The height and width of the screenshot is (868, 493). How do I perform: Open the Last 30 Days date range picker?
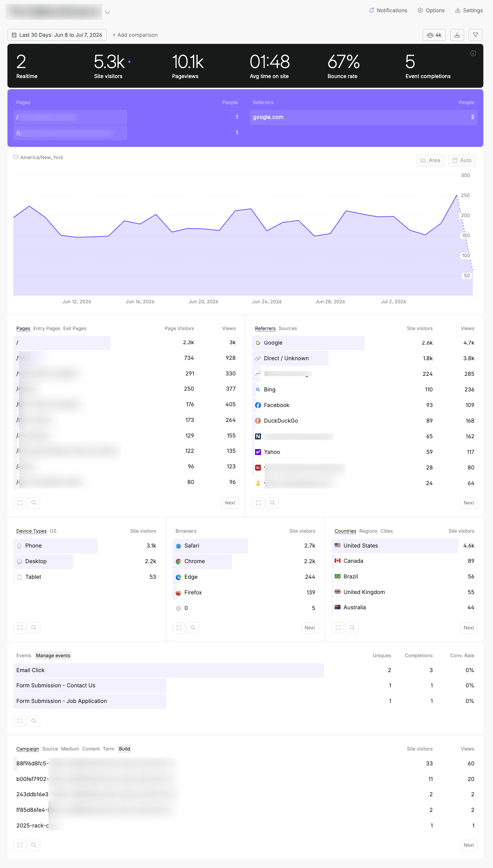[x=57, y=35]
